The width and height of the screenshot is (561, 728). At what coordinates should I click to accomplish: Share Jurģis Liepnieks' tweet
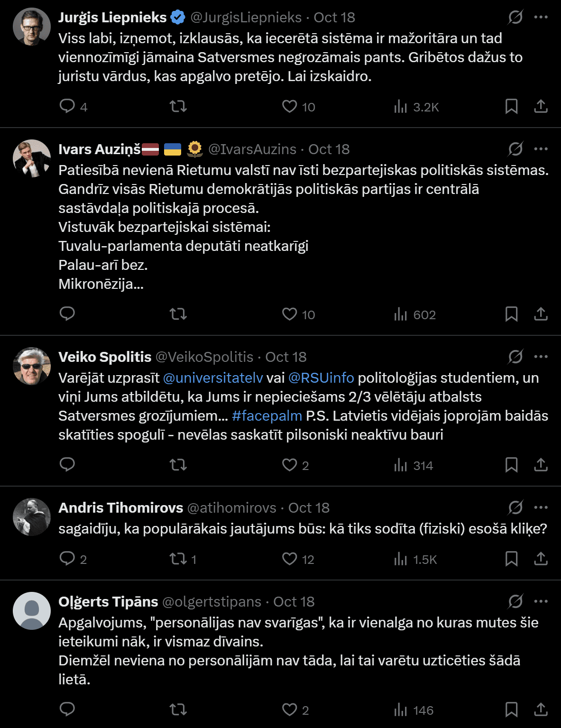541,106
